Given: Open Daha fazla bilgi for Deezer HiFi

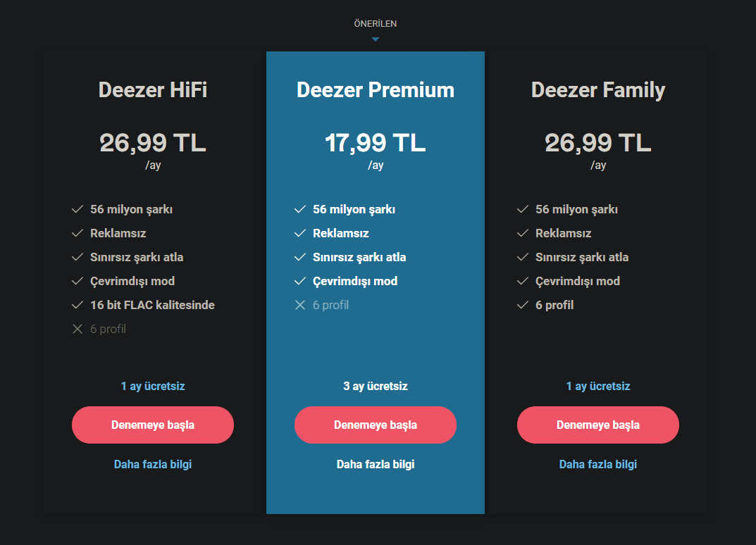Looking at the screenshot, I should pos(153,464).
